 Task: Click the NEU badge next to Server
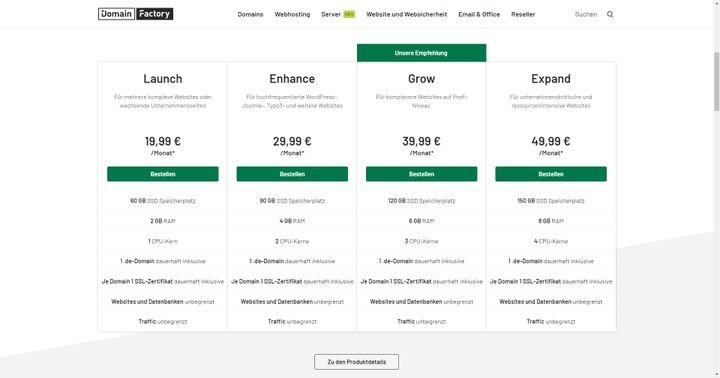click(349, 14)
